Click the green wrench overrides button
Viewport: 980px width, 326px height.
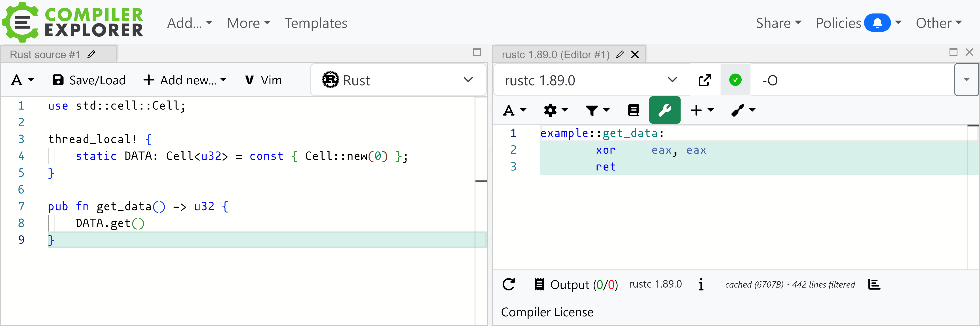[x=664, y=110]
